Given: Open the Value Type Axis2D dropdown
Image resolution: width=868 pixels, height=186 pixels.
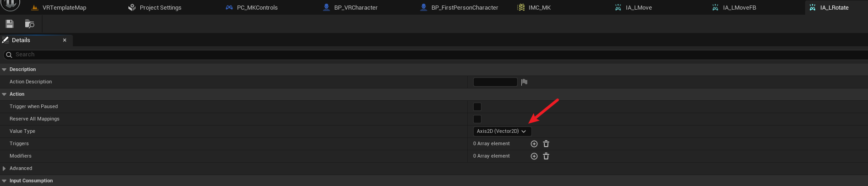Looking at the screenshot, I should pyautogui.click(x=502, y=131).
